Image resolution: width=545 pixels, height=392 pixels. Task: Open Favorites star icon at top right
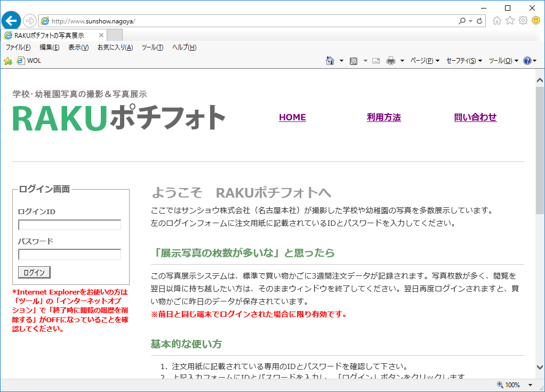click(510, 20)
